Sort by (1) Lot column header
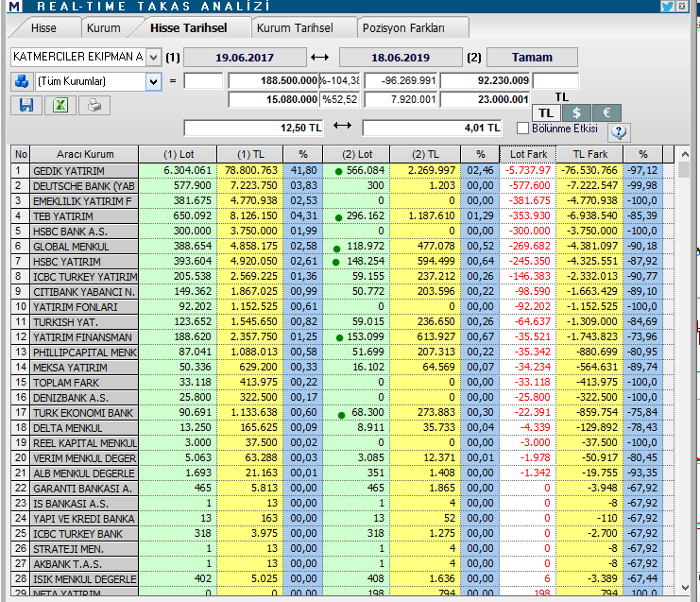 click(x=179, y=154)
